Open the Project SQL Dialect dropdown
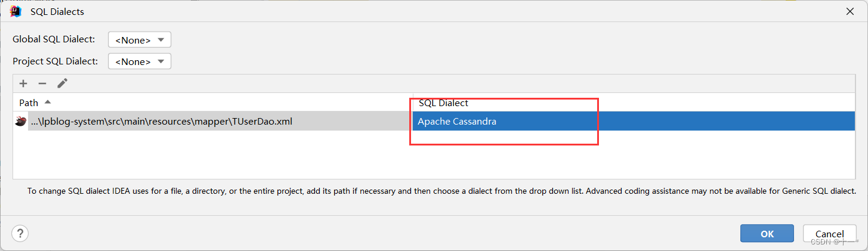The height and width of the screenshot is (251, 868). pos(140,61)
